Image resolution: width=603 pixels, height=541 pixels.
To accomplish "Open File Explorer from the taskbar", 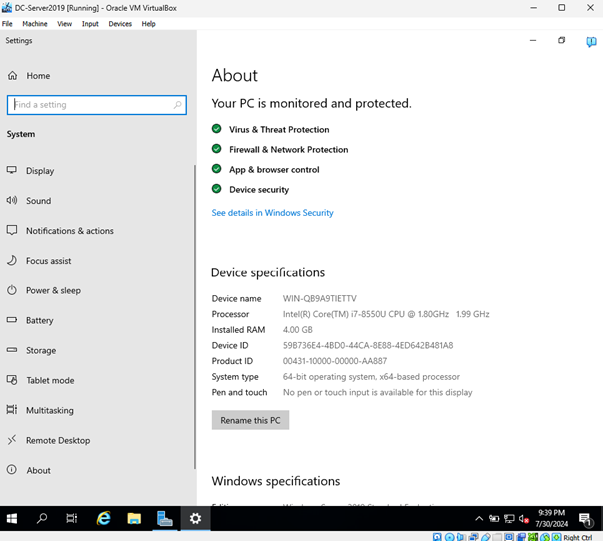I will click(134, 518).
